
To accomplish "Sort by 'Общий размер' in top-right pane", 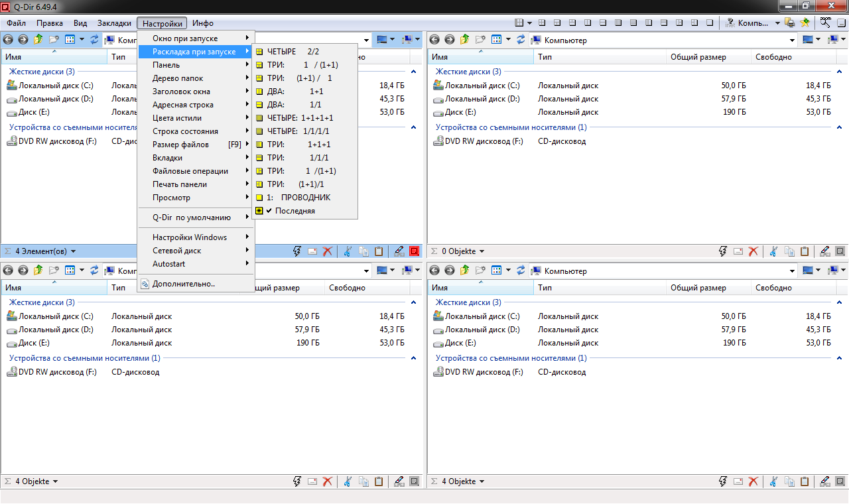I will (x=708, y=57).
